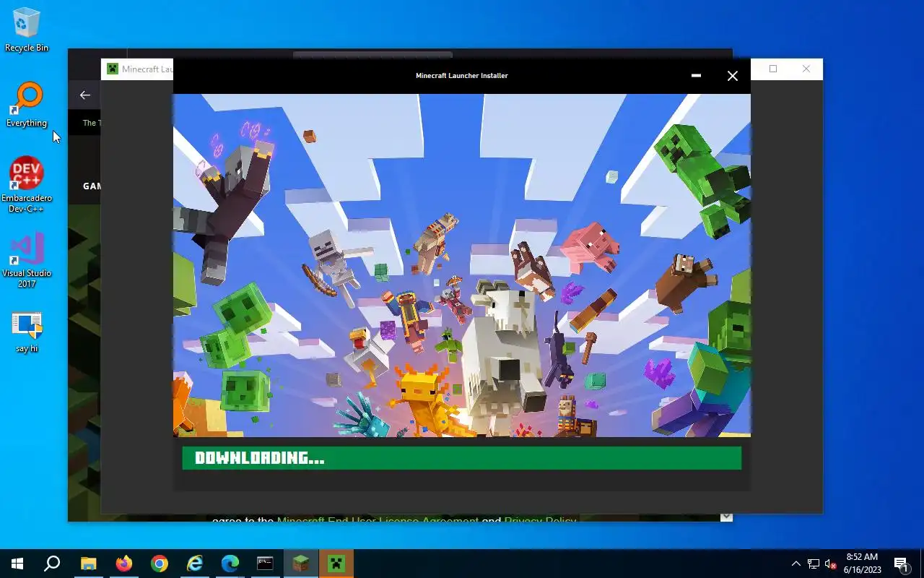Show hidden system tray icons
924x578 pixels.
coord(796,564)
